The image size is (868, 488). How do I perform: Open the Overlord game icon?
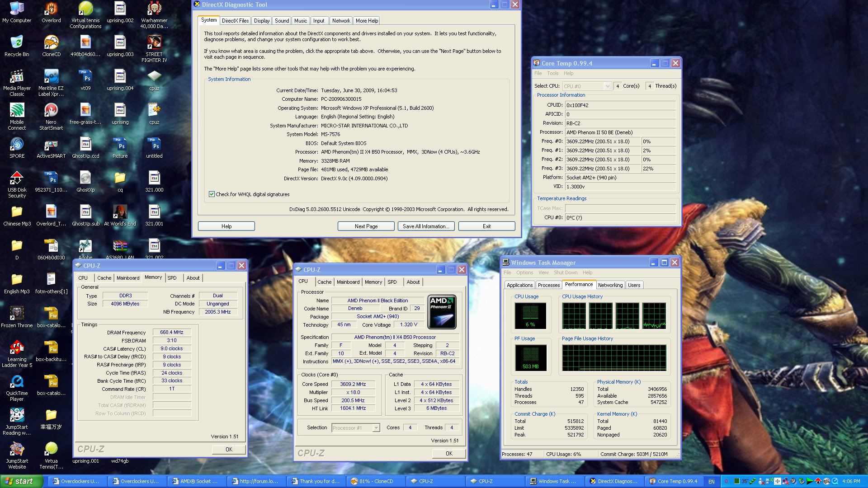point(51,9)
